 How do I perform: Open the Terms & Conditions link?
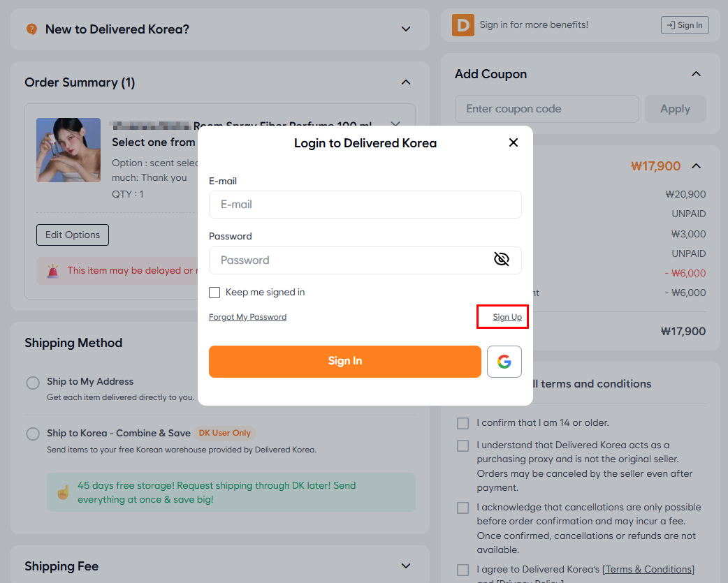[648, 570]
